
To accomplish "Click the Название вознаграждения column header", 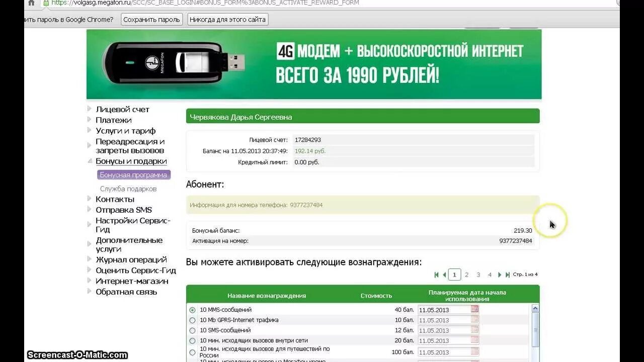I will pos(267,296).
